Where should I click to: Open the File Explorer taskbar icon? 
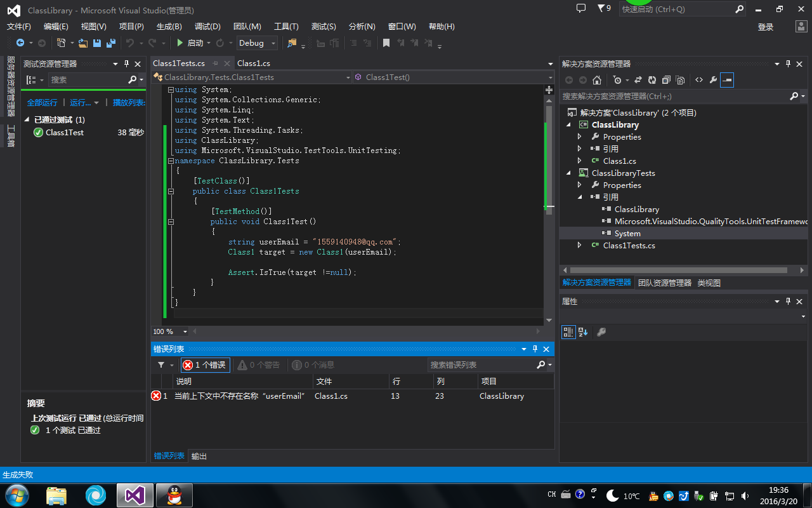coord(56,495)
